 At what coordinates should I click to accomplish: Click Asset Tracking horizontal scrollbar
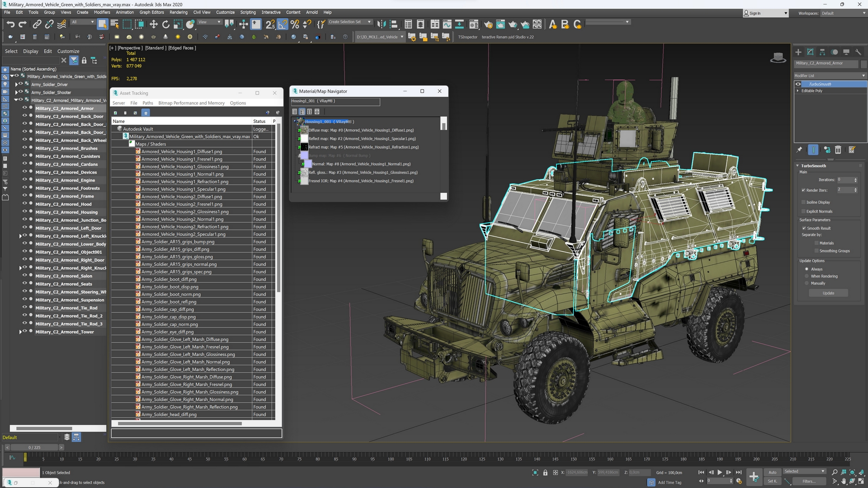(x=179, y=423)
